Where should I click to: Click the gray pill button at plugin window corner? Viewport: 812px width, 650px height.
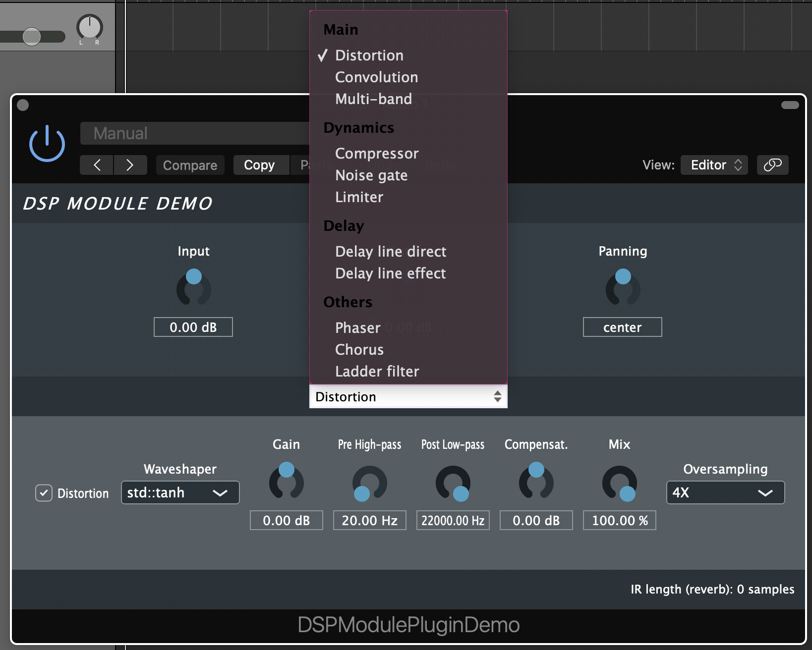[x=790, y=105]
